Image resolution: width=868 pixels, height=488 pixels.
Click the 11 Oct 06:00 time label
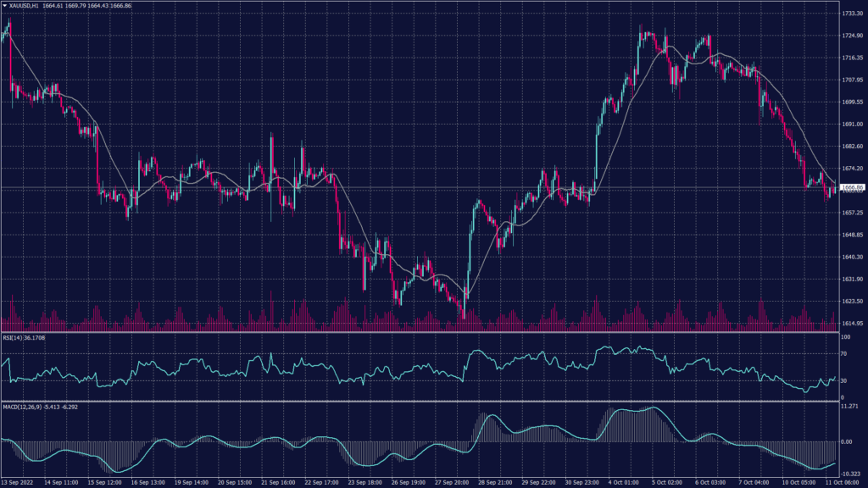tap(842, 481)
